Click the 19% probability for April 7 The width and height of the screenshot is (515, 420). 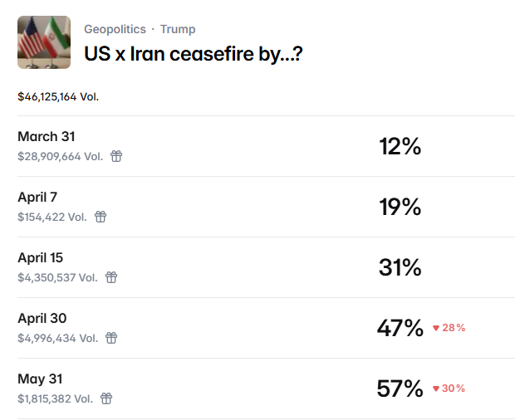point(400,208)
